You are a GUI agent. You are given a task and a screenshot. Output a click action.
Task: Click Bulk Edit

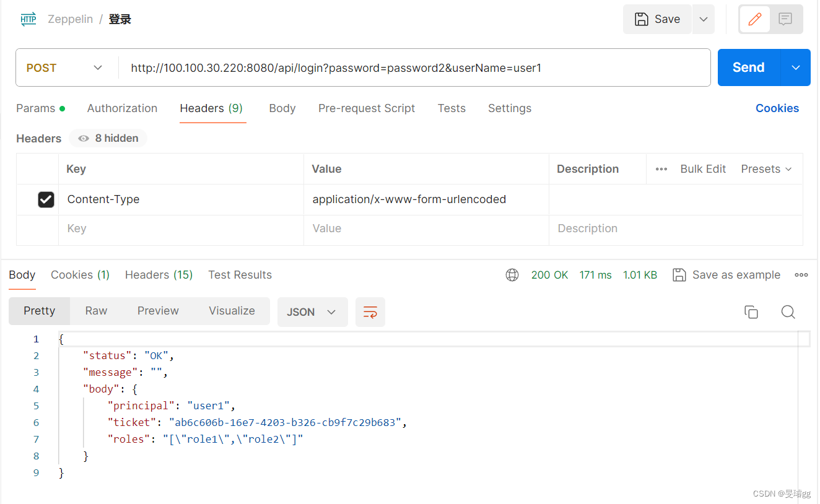703,169
